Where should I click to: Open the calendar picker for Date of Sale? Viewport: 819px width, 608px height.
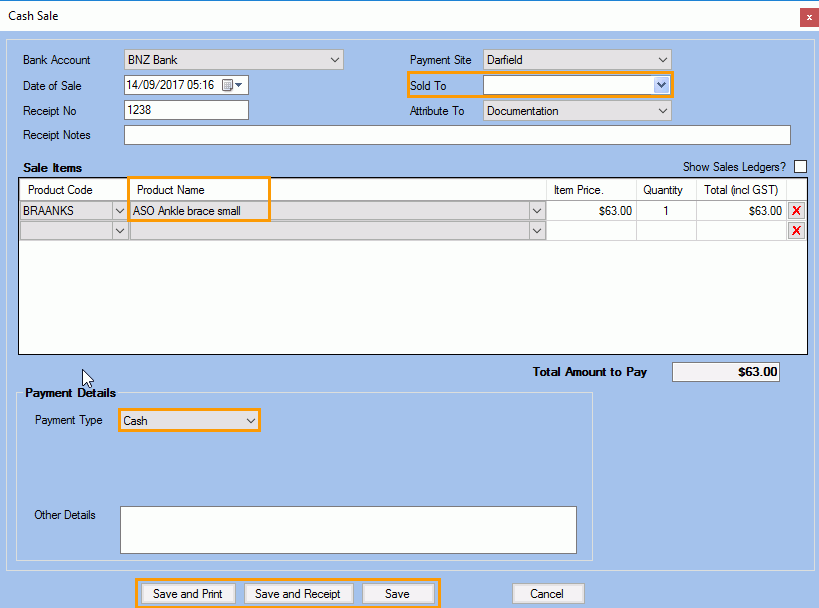[x=231, y=86]
